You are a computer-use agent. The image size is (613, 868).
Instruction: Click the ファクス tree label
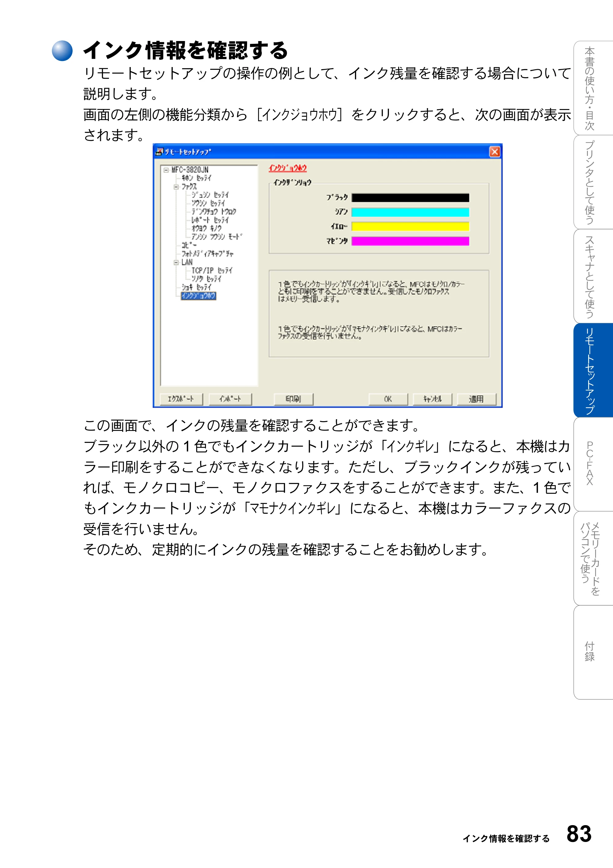pyautogui.click(x=189, y=187)
